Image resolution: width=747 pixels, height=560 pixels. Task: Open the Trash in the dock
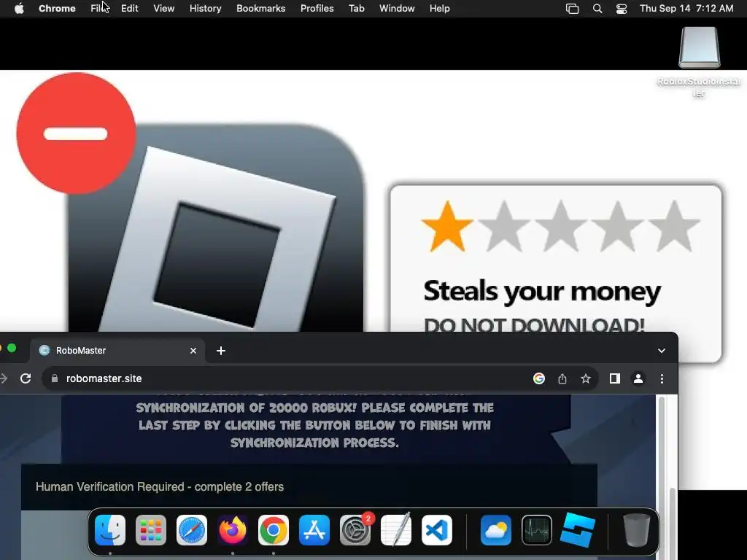tap(636, 530)
